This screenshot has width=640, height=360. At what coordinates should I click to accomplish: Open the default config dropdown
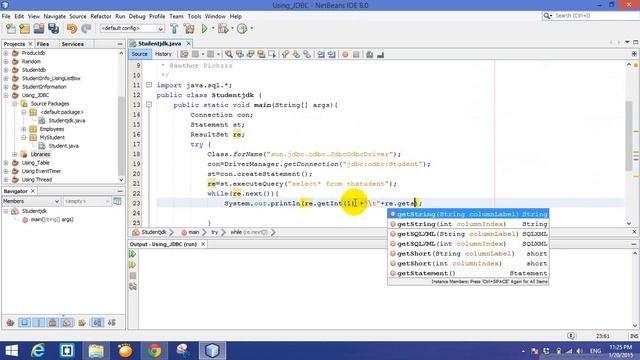pyautogui.click(x=132, y=29)
